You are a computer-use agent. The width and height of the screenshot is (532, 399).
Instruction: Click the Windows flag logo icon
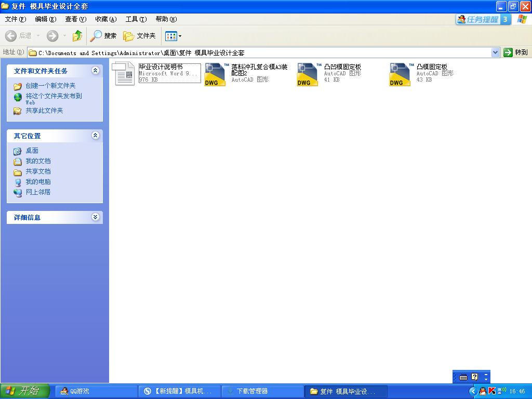coord(522,19)
